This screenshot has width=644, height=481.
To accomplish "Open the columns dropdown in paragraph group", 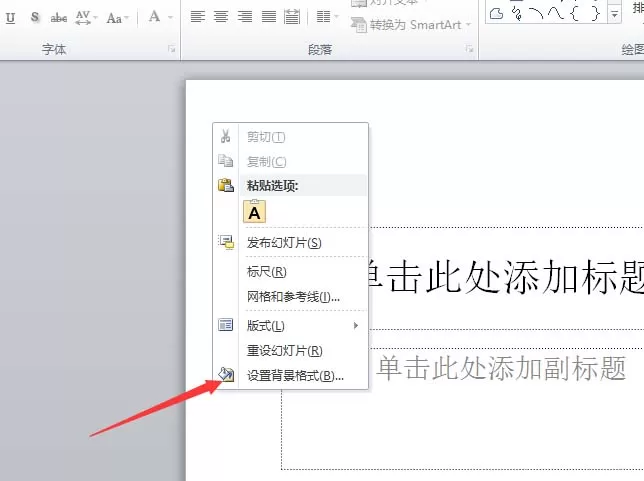I will coord(327,17).
